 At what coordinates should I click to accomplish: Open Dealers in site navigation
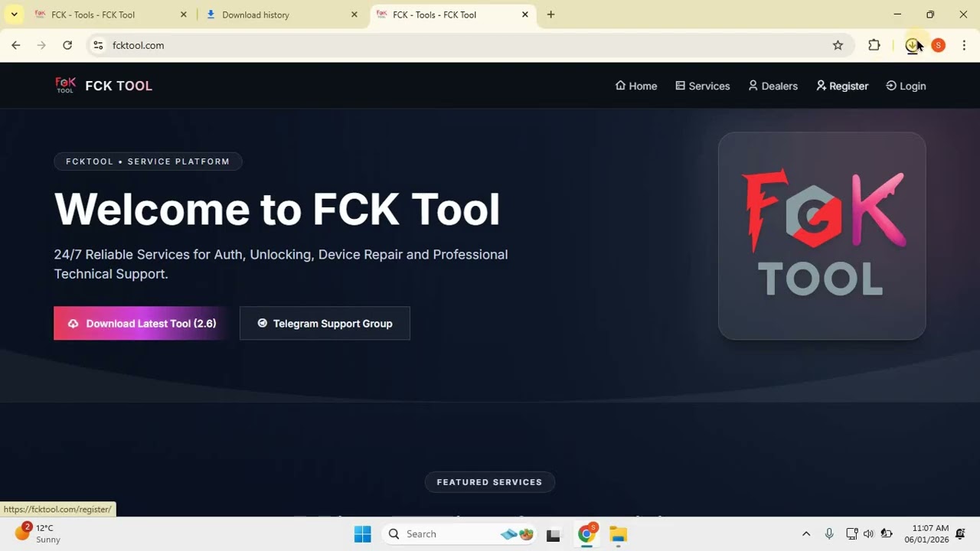click(x=773, y=86)
